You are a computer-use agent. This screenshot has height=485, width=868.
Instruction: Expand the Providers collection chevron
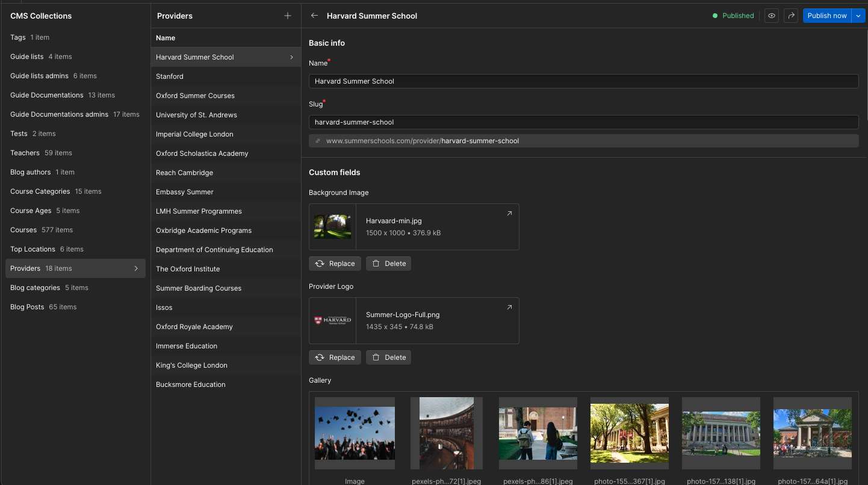136,268
